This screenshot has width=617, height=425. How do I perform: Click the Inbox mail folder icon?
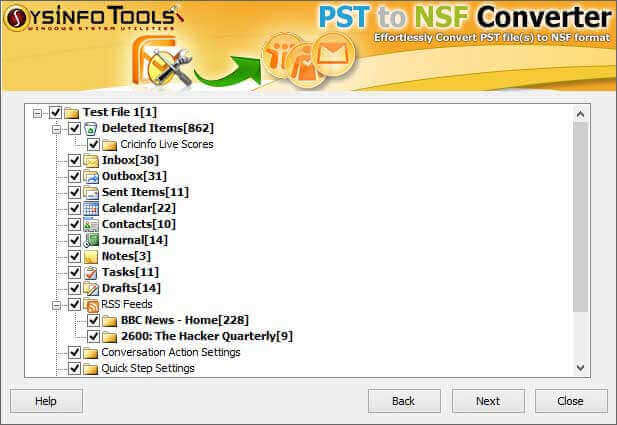(x=91, y=161)
